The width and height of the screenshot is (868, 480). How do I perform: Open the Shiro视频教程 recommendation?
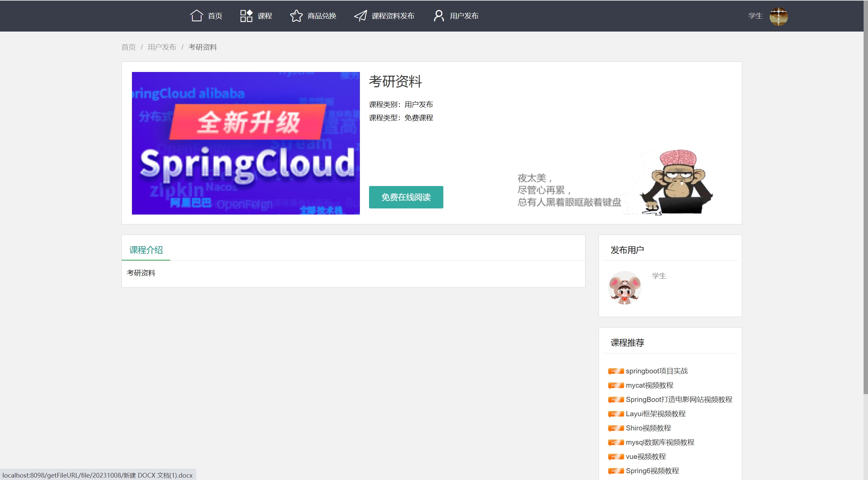pyautogui.click(x=648, y=428)
